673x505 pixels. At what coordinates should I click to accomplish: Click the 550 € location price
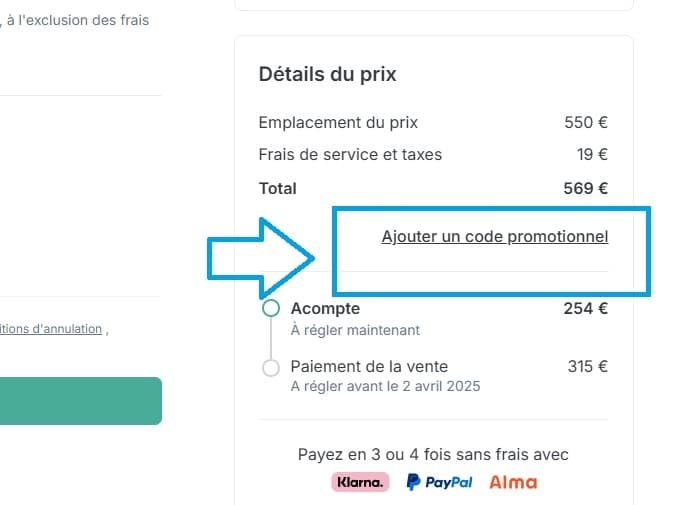[586, 123]
